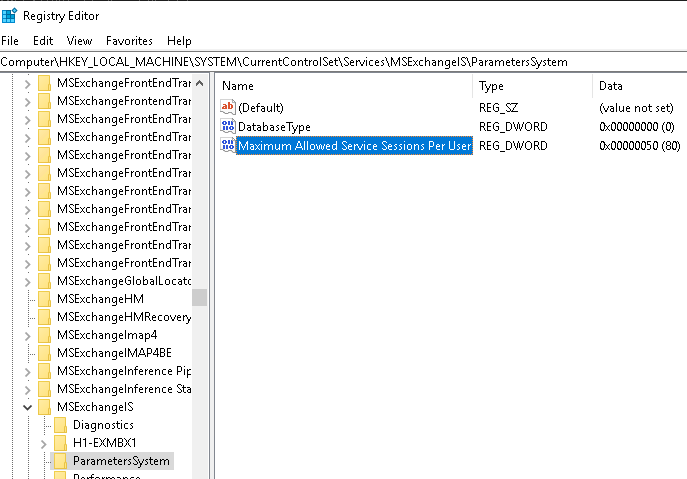The width and height of the screenshot is (687, 479).
Task: Click the MSExchangeGlobalLocato folder icon
Action: [45, 281]
